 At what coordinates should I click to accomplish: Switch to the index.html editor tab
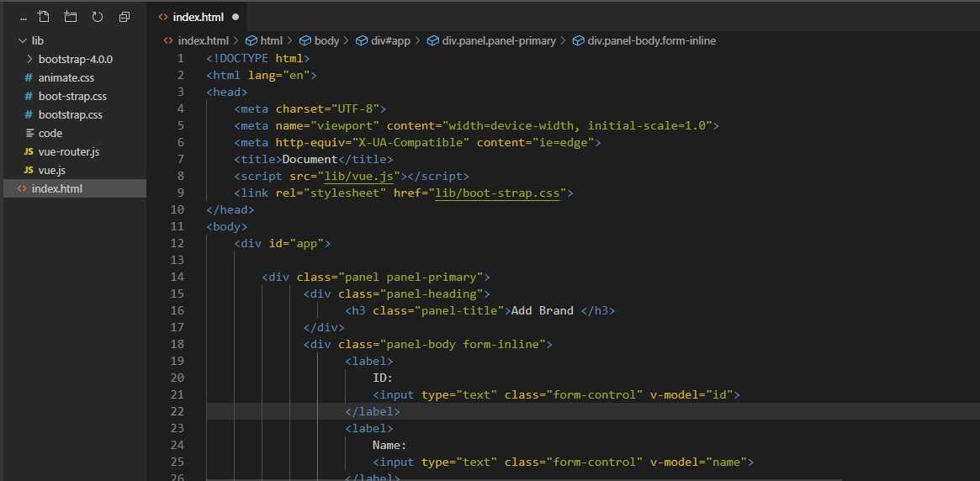click(199, 18)
